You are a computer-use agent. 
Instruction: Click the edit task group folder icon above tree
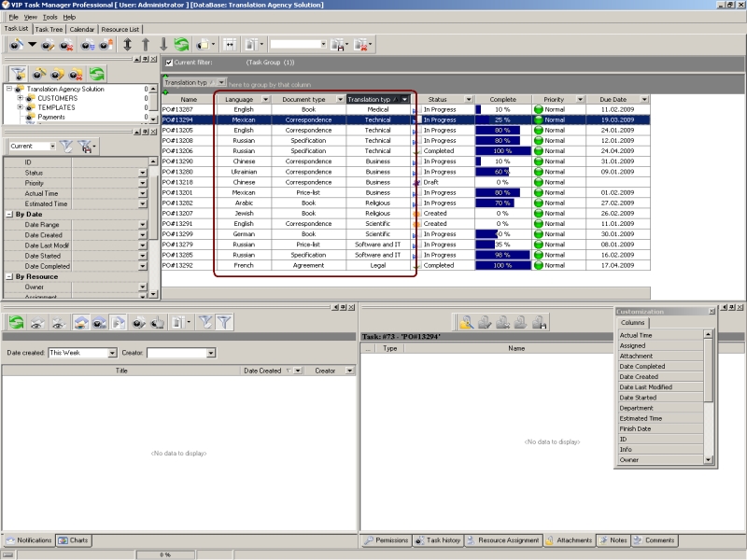57,75
